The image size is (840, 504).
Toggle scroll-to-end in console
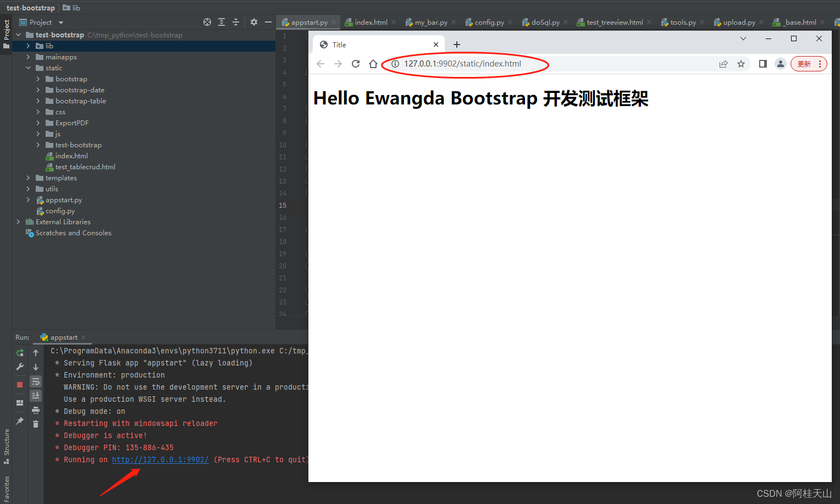tap(36, 395)
